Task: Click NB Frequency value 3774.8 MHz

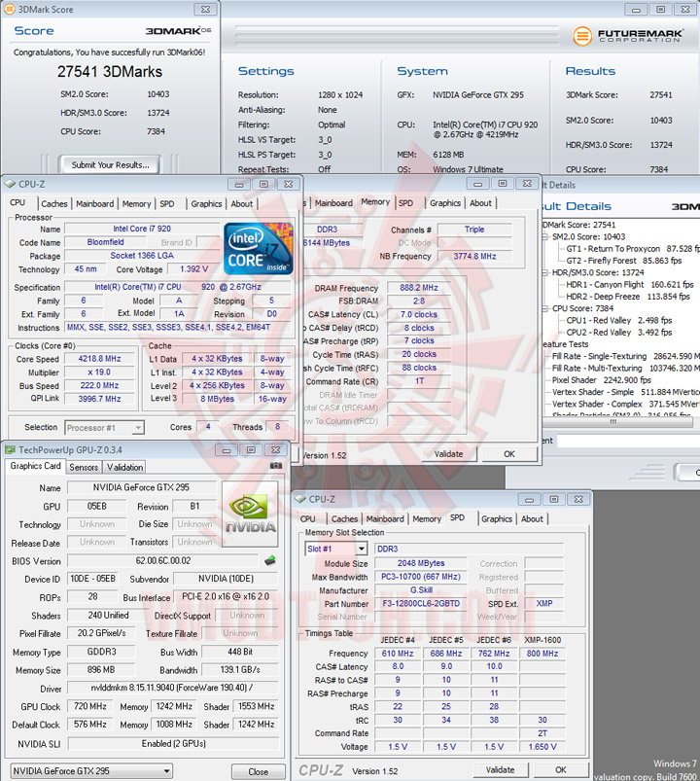Action: pos(474,256)
